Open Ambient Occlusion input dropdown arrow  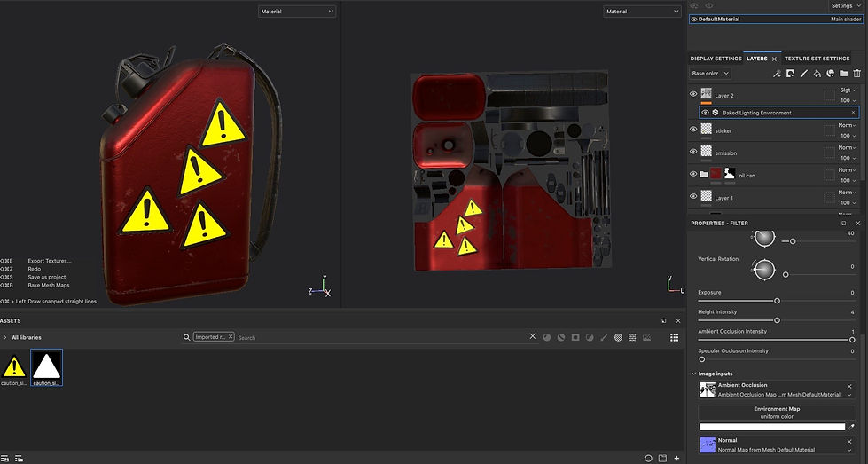(849, 395)
